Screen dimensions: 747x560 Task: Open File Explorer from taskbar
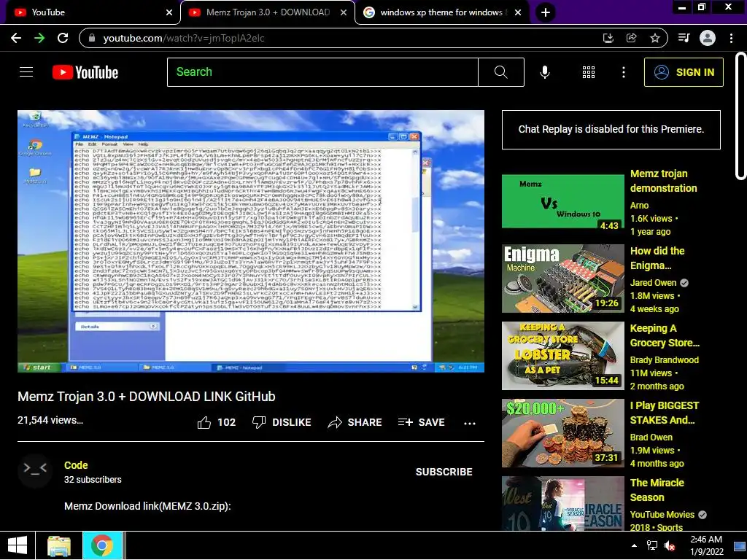click(x=59, y=545)
